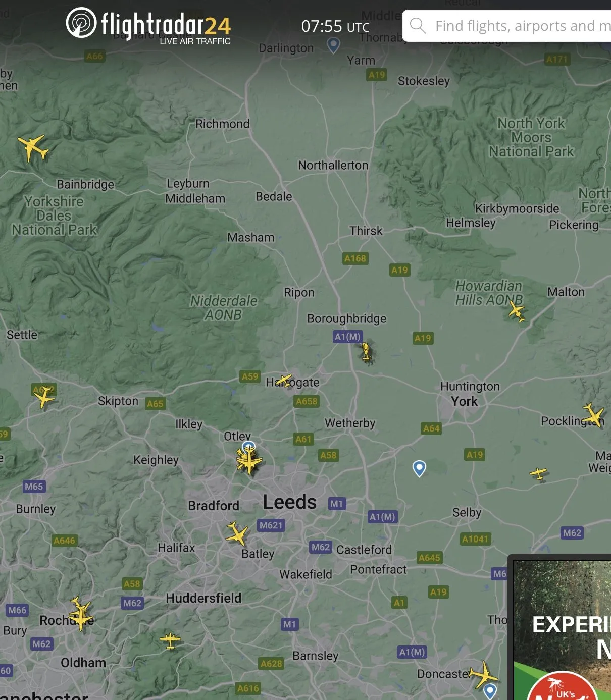
Task: Click the airport pin near Otley
Action: pyautogui.click(x=248, y=447)
